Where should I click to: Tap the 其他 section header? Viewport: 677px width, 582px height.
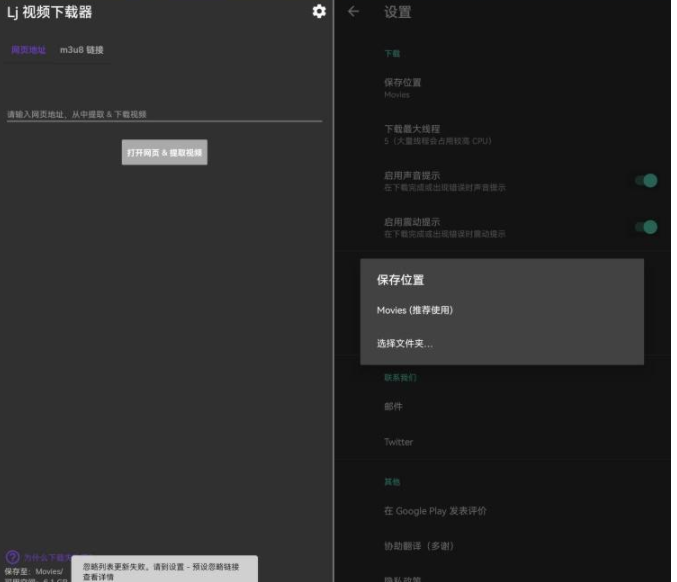pyautogui.click(x=392, y=482)
